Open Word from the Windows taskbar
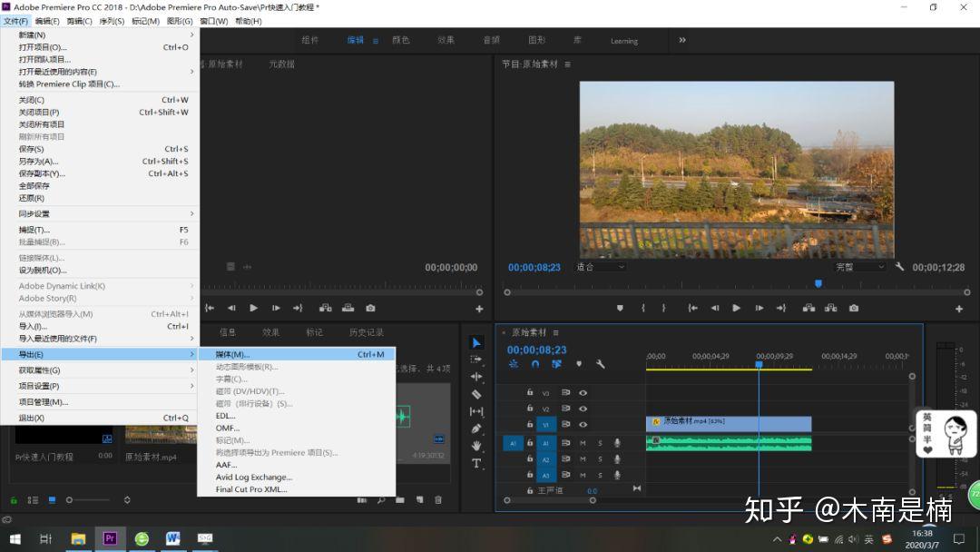Viewport: 980px width, 552px height. [x=172, y=538]
